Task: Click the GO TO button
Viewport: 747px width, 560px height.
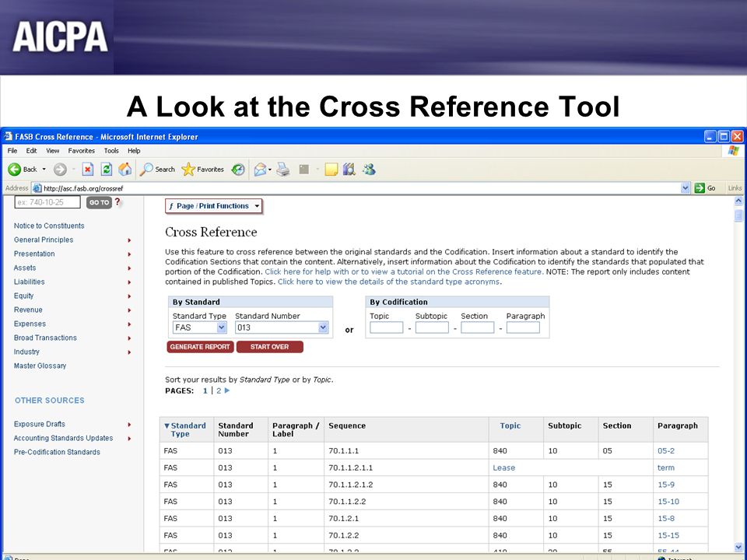Action: click(x=99, y=202)
